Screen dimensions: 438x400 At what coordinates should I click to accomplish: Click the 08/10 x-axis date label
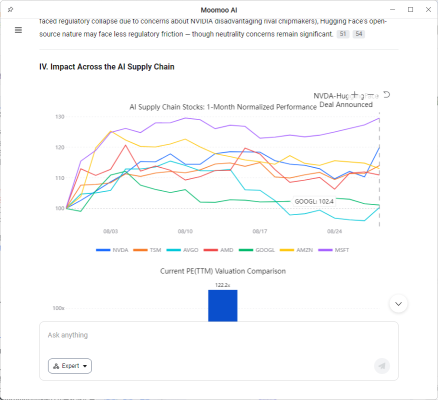pyautogui.click(x=185, y=231)
